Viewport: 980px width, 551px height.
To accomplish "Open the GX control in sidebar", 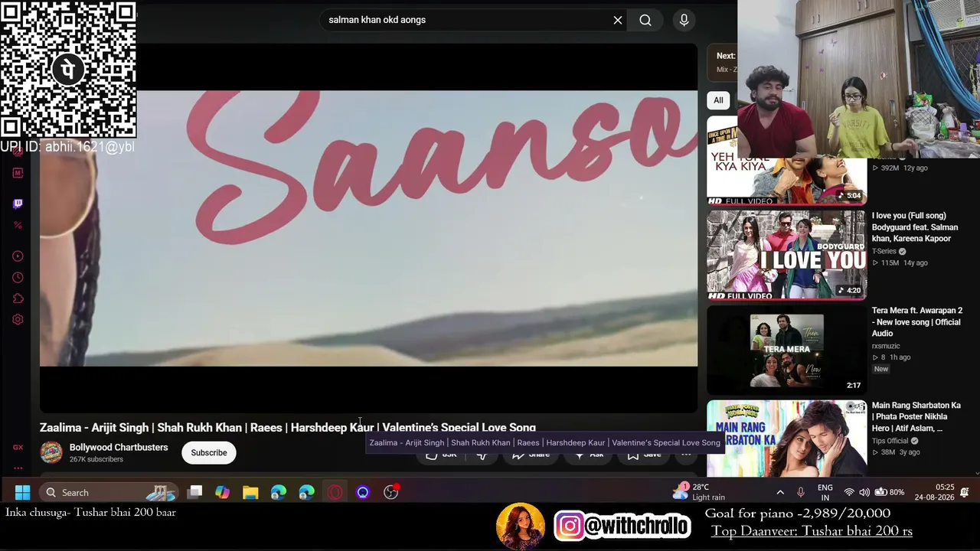I will [x=18, y=448].
